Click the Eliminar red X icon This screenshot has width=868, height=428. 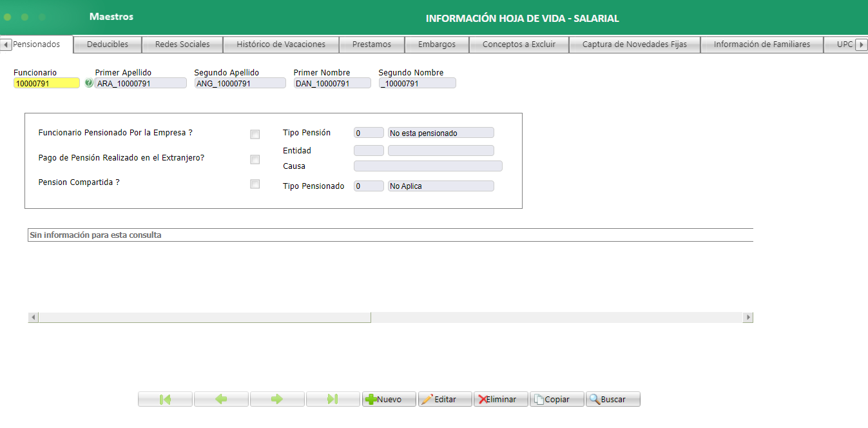pos(482,398)
